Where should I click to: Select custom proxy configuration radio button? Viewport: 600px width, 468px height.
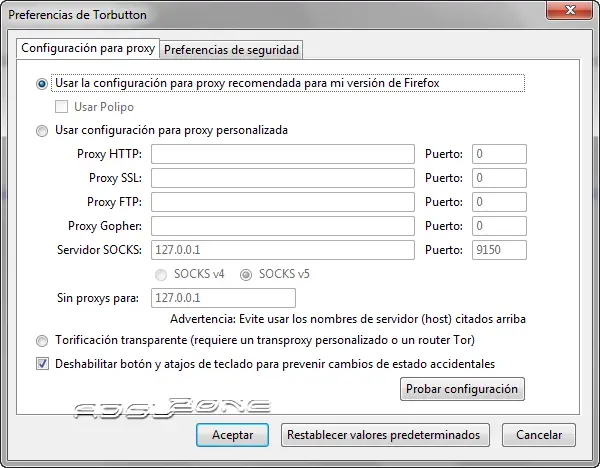click(42, 130)
